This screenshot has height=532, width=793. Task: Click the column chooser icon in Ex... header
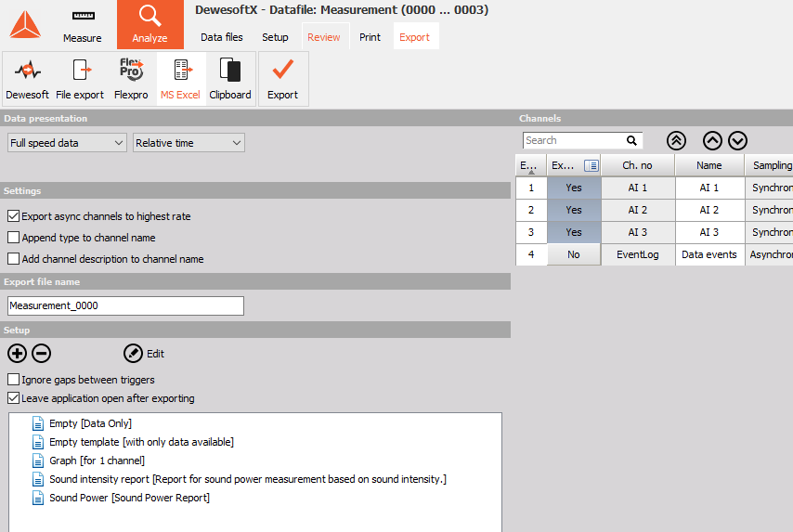pos(591,165)
